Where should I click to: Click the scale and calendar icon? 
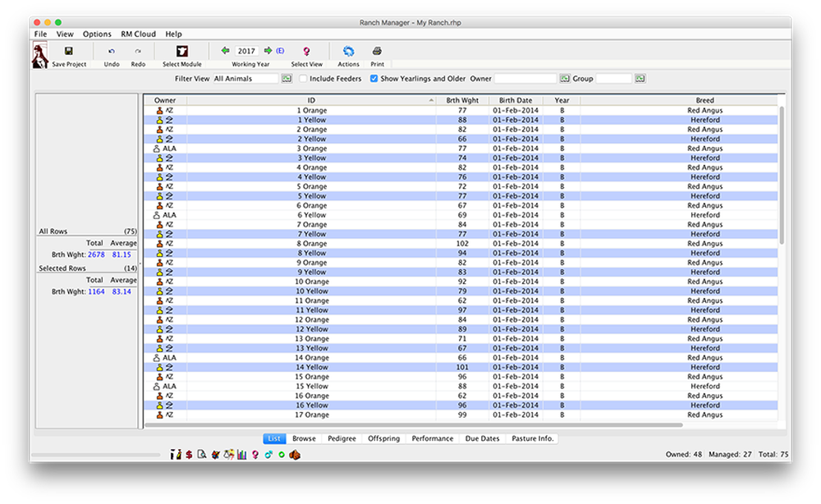pyautogui.click(x=229, y=454)
